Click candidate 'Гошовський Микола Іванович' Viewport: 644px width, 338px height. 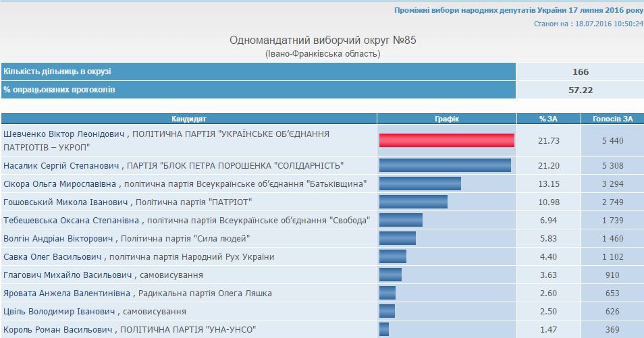(x=65, y=202)
